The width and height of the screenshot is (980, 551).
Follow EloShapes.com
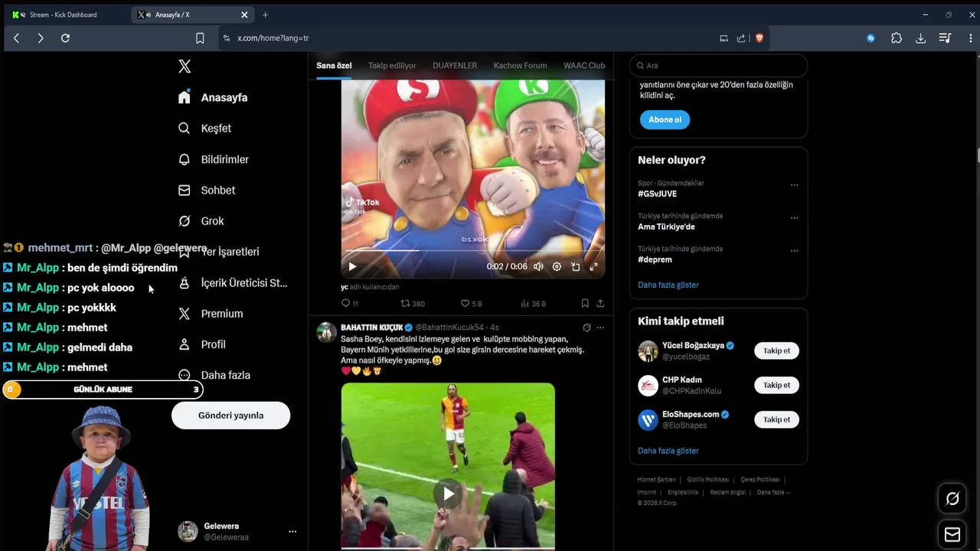click(776, 419)
